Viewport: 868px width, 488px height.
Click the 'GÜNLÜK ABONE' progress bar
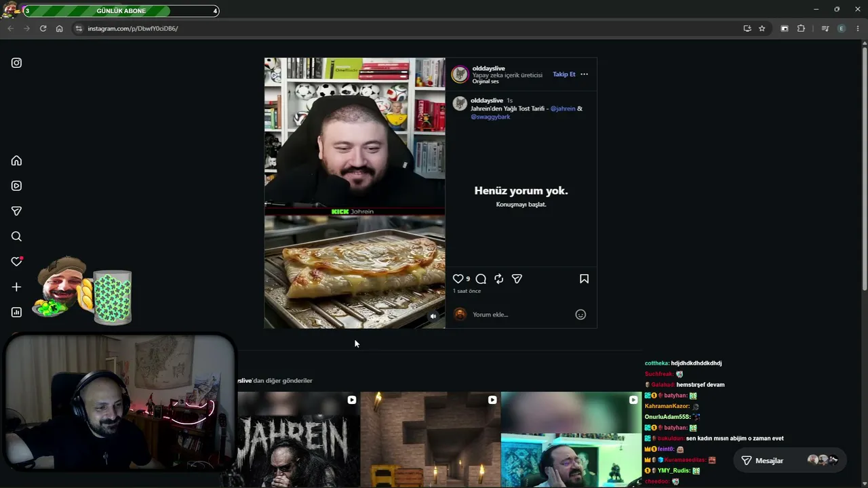click(x=121, y=11)
